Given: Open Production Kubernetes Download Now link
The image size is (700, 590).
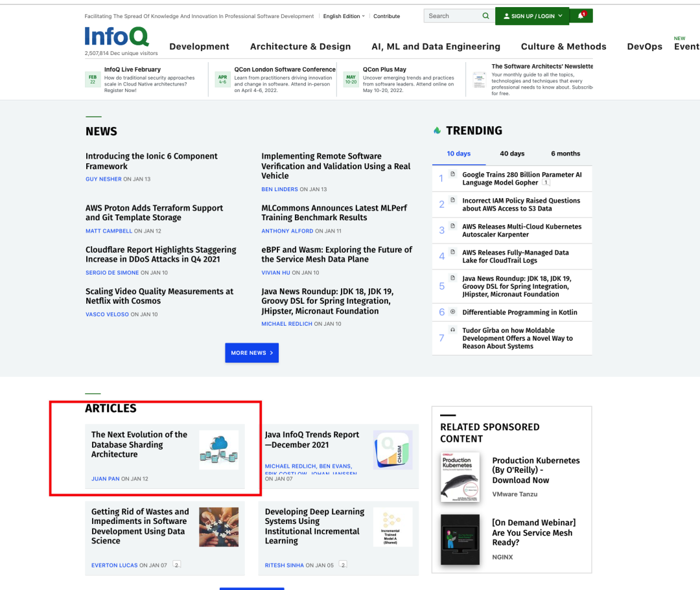Looking at the screenshot, I should point(536,470).
